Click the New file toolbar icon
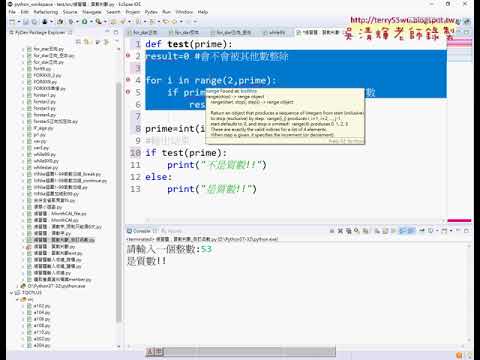Image resolution: width=480 pixels, height=360 pixels. tap(12, 22)
